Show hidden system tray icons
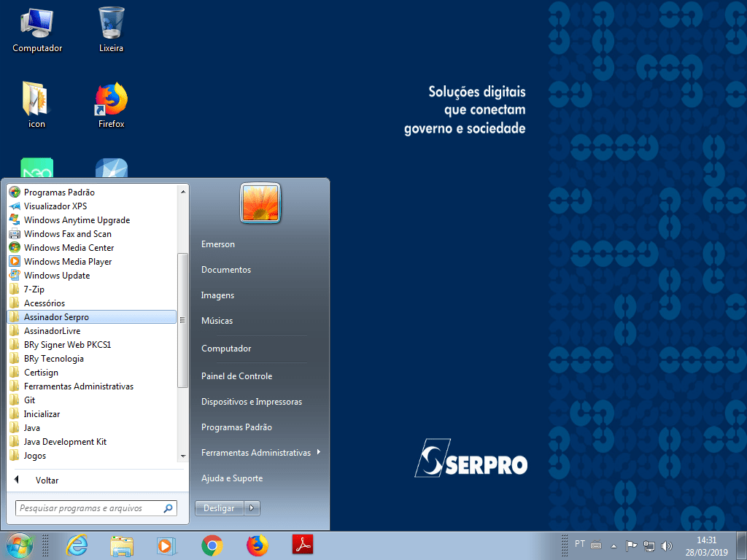Screen dimensions: 747x560 pos(614,545)
